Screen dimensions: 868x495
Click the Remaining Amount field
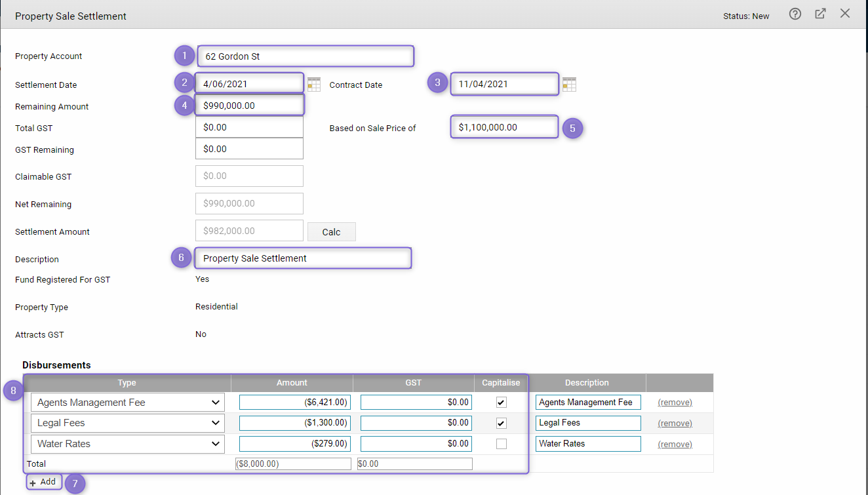(249, 106)
